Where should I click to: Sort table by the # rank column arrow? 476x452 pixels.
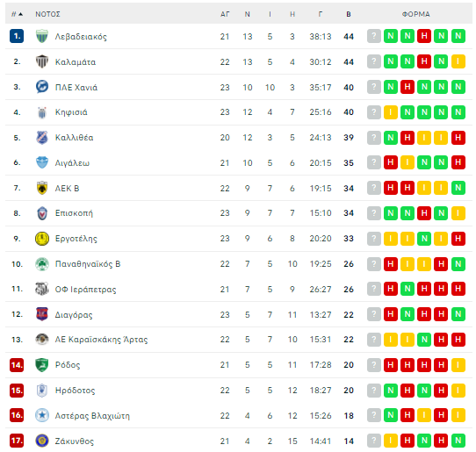point(17,14)
